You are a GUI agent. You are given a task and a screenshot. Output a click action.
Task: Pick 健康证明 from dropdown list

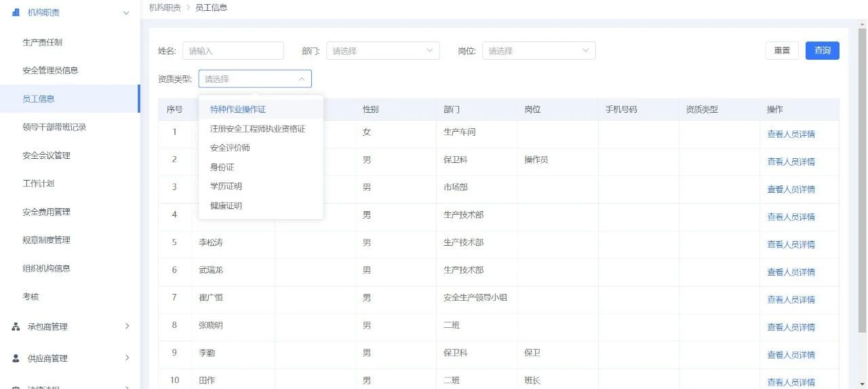[226, 206]
